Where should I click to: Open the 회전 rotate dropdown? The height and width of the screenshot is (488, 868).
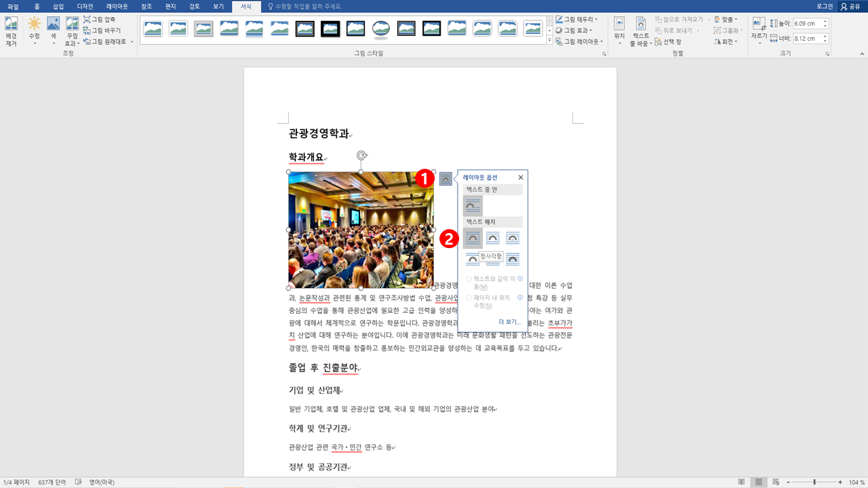(x=726, y=41)
